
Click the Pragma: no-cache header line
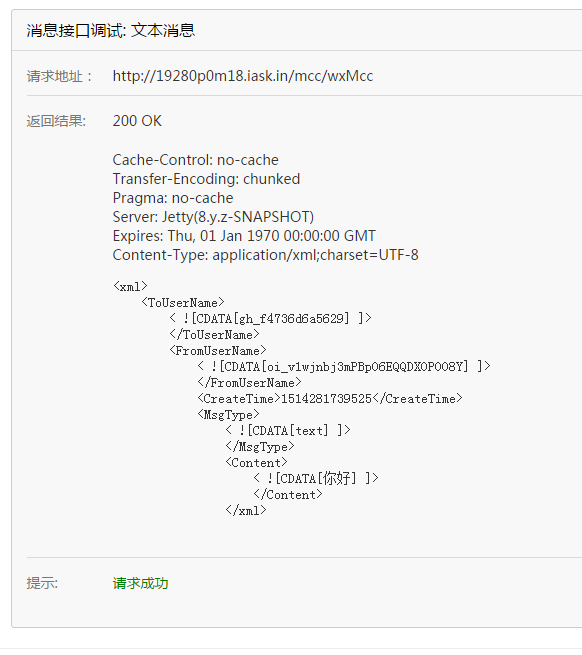173,198
